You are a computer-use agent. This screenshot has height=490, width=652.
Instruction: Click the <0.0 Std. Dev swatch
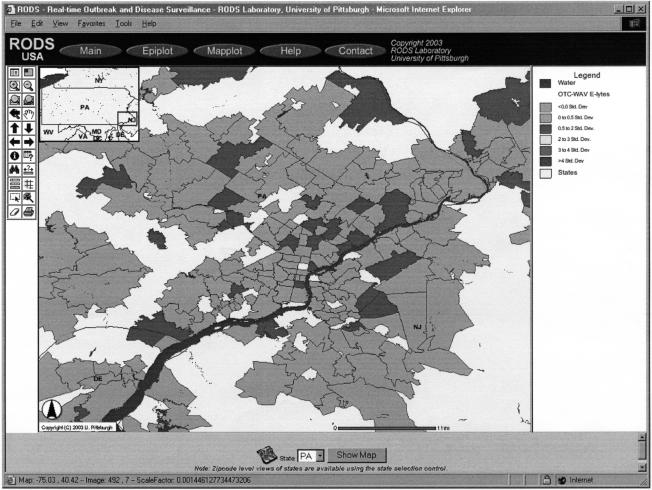click(x=546, y=107)
